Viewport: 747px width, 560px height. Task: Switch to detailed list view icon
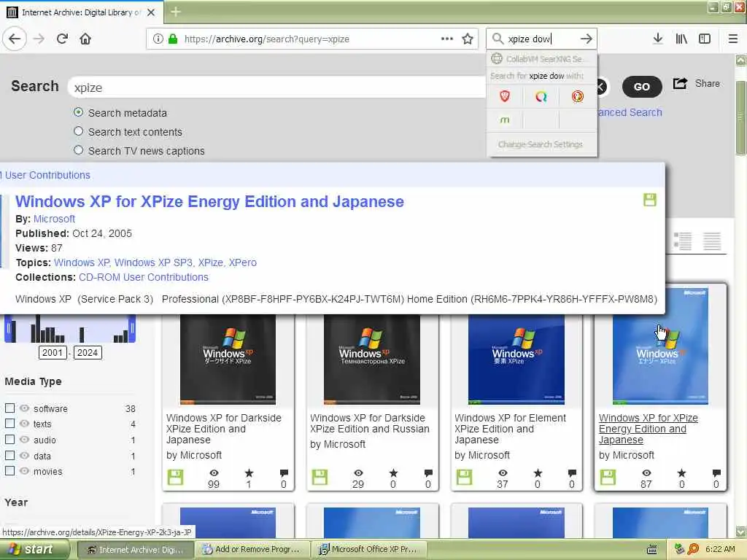click(x=683, y=241)
